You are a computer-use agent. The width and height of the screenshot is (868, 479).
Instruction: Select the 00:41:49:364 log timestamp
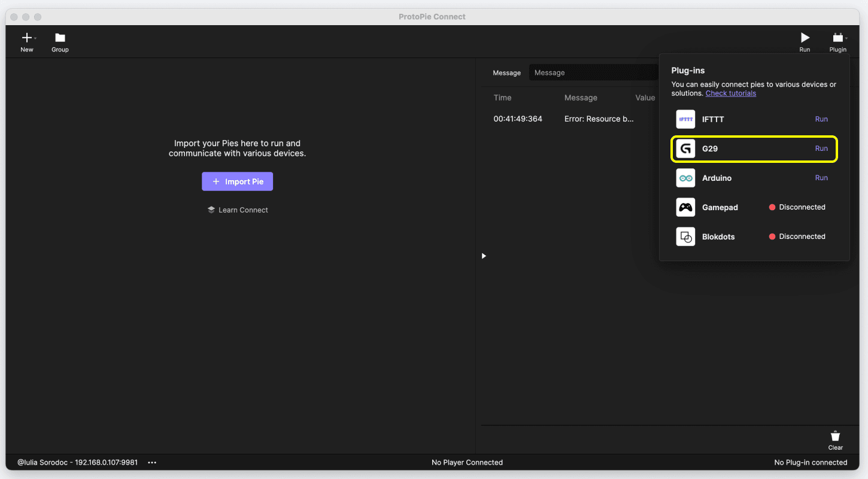[518, 119]
